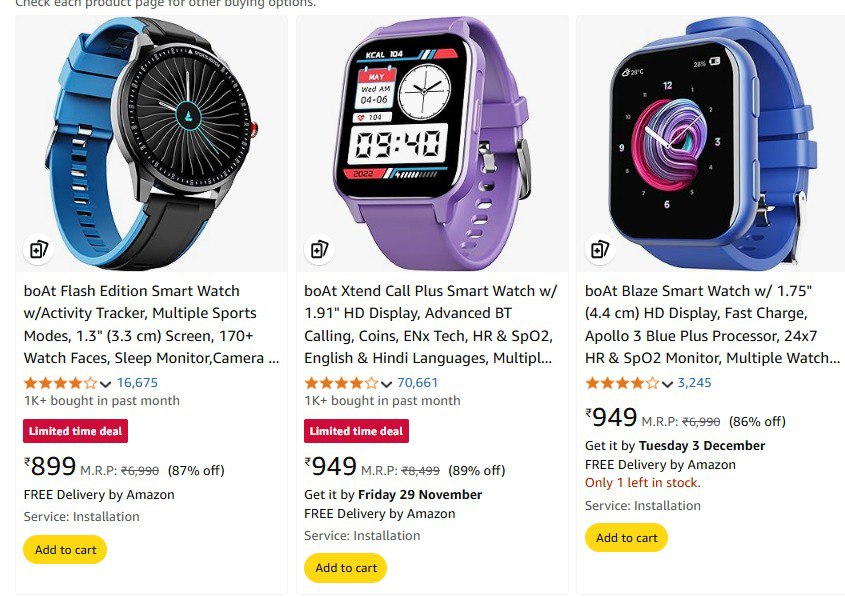Expand rating breakdown chevron next to 3,245
The image size is (845, 597).
[x=667, y=384]
